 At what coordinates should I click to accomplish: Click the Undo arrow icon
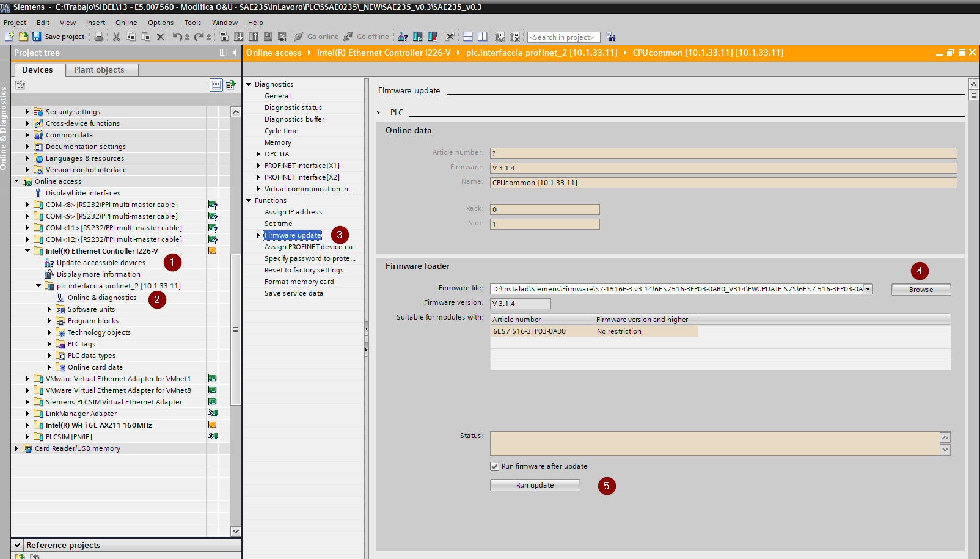click(x=177, y=37)
